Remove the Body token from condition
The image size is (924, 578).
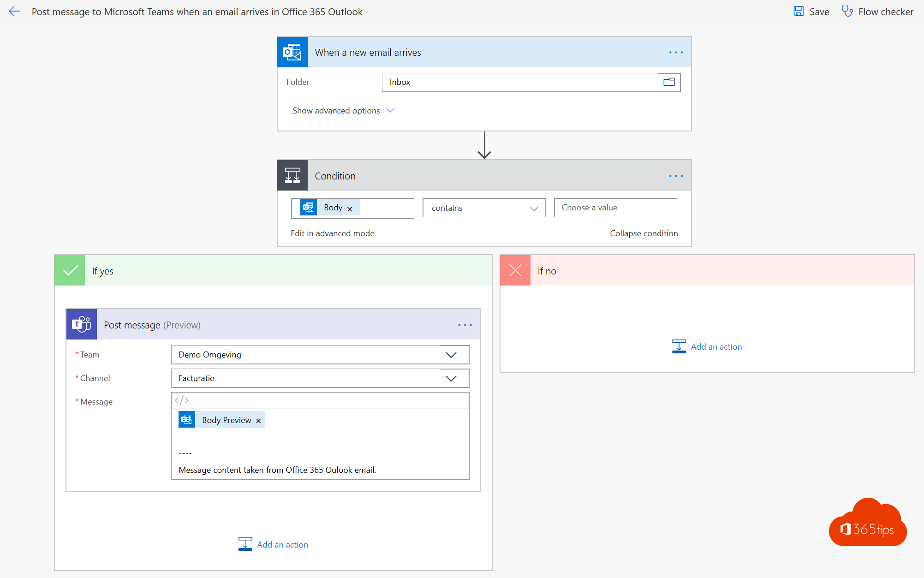(x=350, y=209)
